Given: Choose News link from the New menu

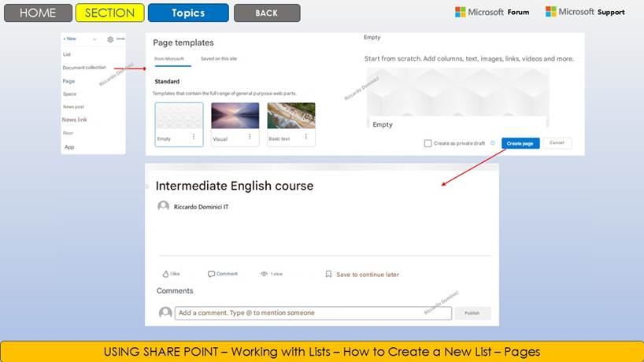Looking at the screenshot, I should (x=74, y=120).
